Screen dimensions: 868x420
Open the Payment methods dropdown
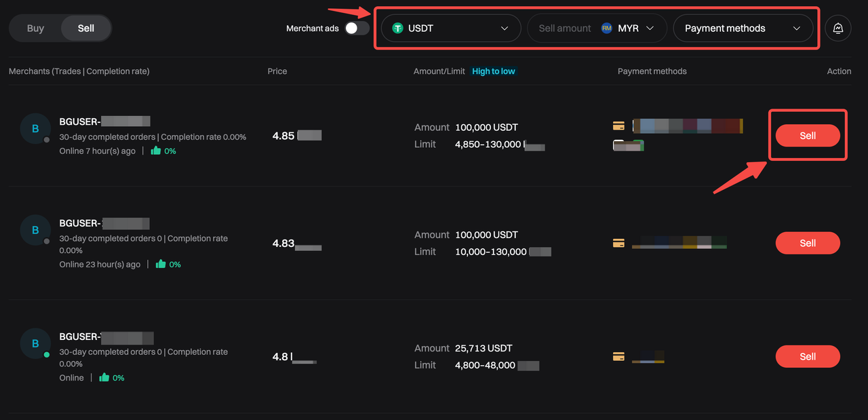pos(743,28)
